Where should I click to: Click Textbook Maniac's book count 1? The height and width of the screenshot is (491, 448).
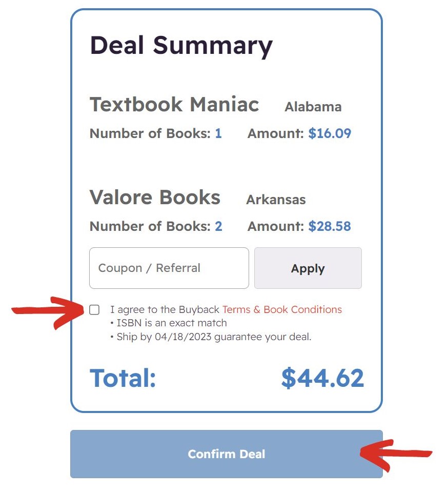(218, 133)
